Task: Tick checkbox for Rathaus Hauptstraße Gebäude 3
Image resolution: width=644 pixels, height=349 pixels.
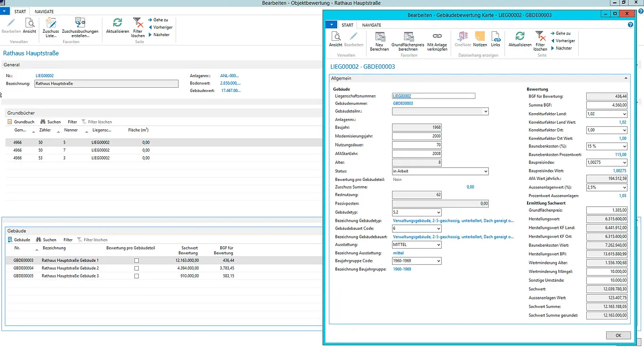Action: point(136,276)
